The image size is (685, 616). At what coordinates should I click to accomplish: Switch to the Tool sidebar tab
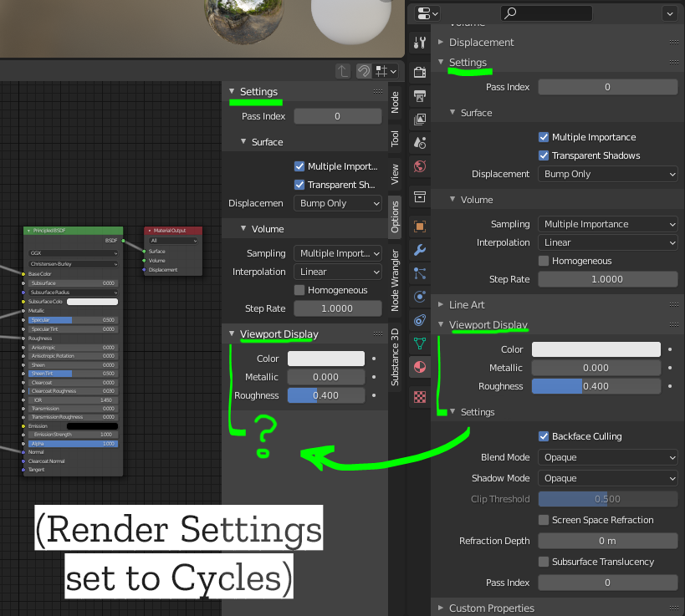pos(395,139)
